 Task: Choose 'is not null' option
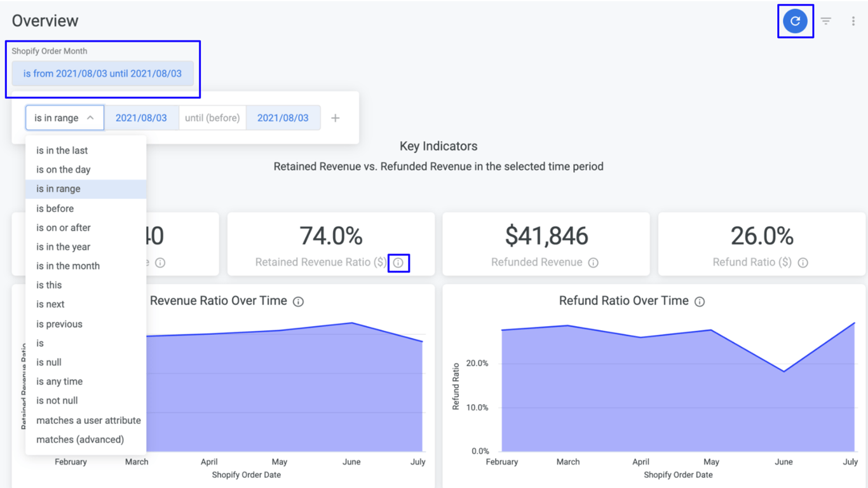(x=86, y=400)
